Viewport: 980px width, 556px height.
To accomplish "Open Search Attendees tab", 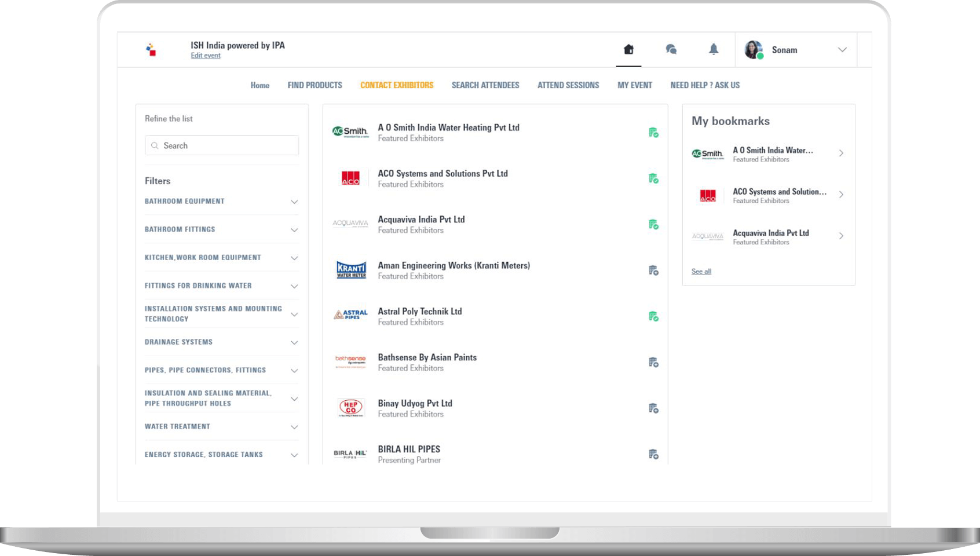I will [x=485, y=85].
